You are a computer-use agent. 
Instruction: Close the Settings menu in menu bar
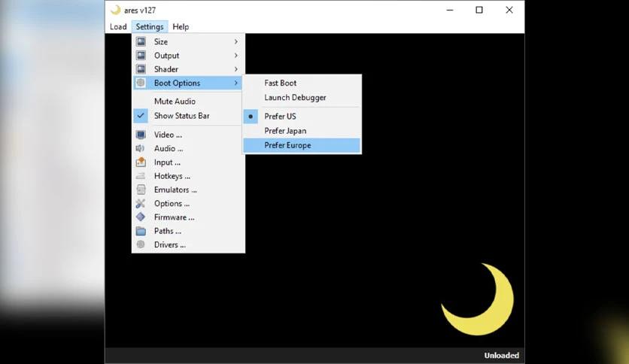(149, 27)
